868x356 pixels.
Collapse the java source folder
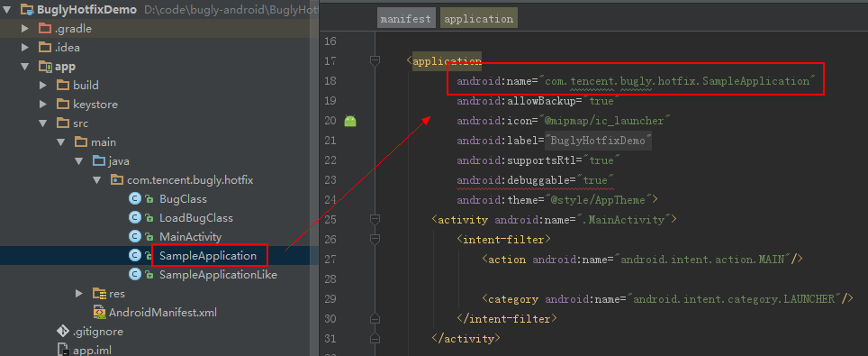[x=79, y=160]
